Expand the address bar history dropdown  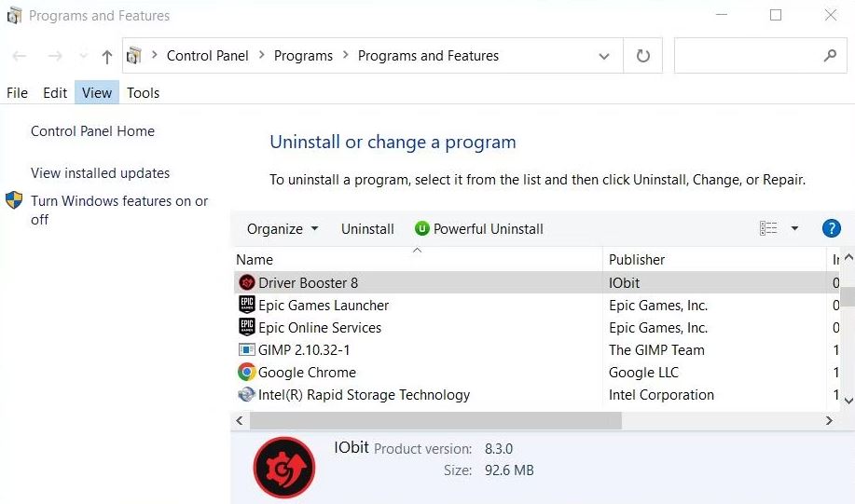603,56
